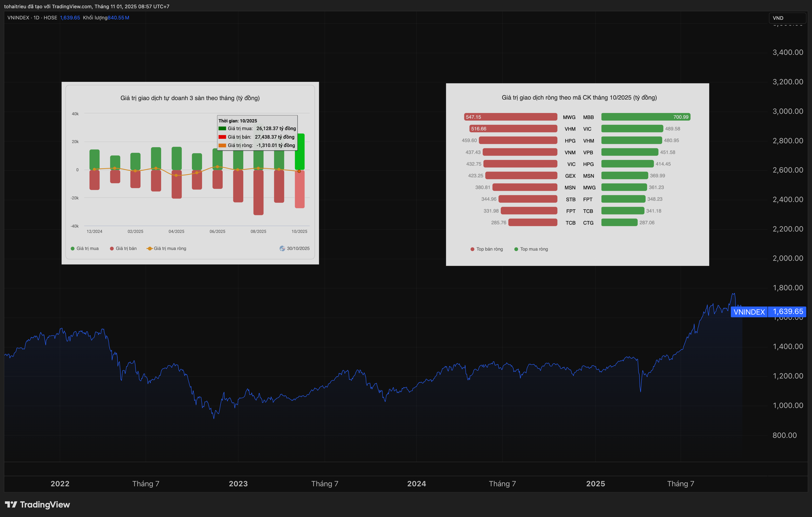Click the orange swatch for 'Giá trị ròng' in tooltip
The width and height of the screenshot is (812, 517).
pos(222,146)
